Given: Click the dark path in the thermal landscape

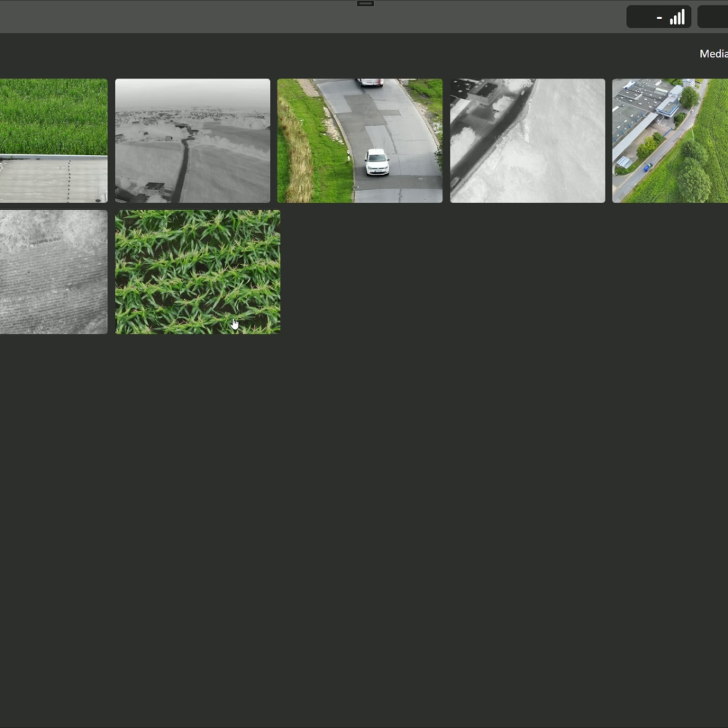Looking at the screenshot, I should [182, 169].
